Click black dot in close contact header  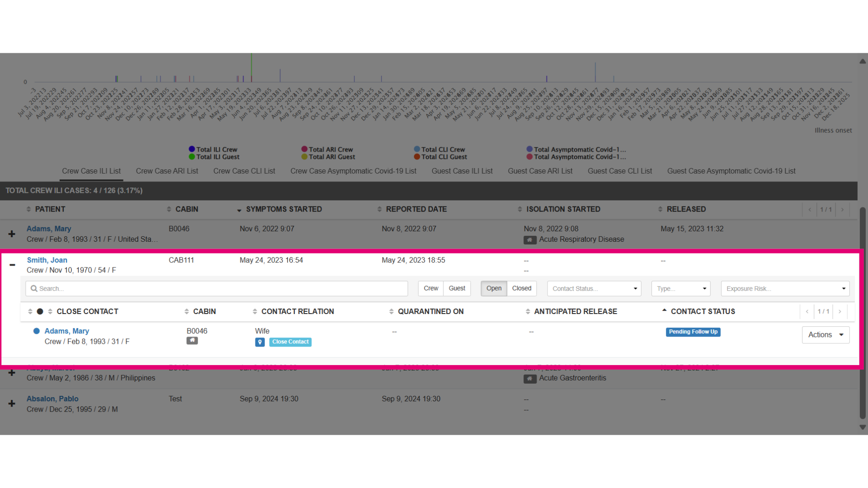[40, 311]
